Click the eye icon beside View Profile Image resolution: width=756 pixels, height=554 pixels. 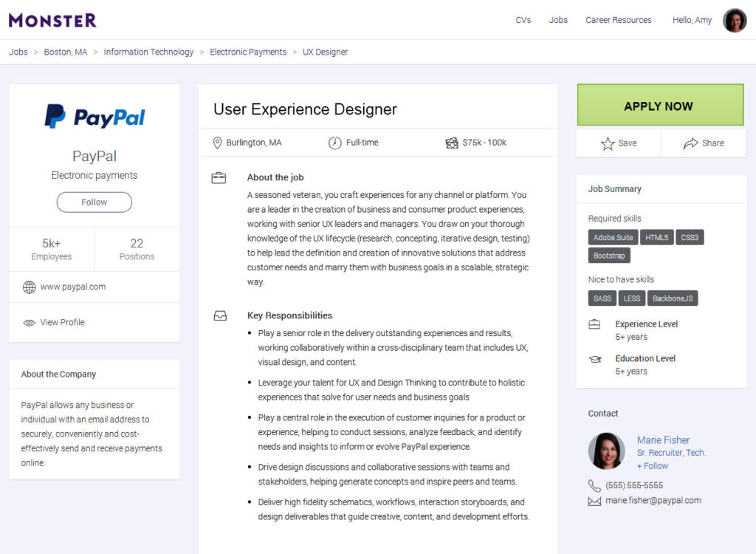[30, 323]
